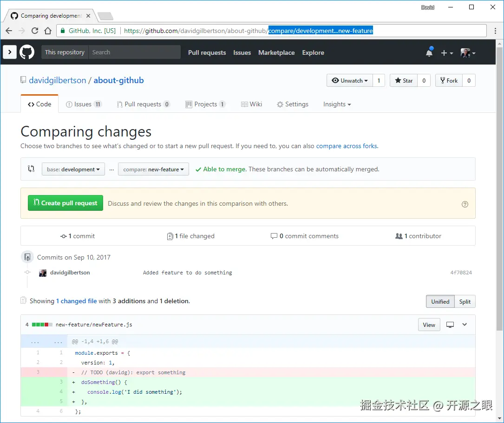The height and width of the screenshot is (423, 504).
Task: Open Issues in top navigation
Action: coord(242,52)
